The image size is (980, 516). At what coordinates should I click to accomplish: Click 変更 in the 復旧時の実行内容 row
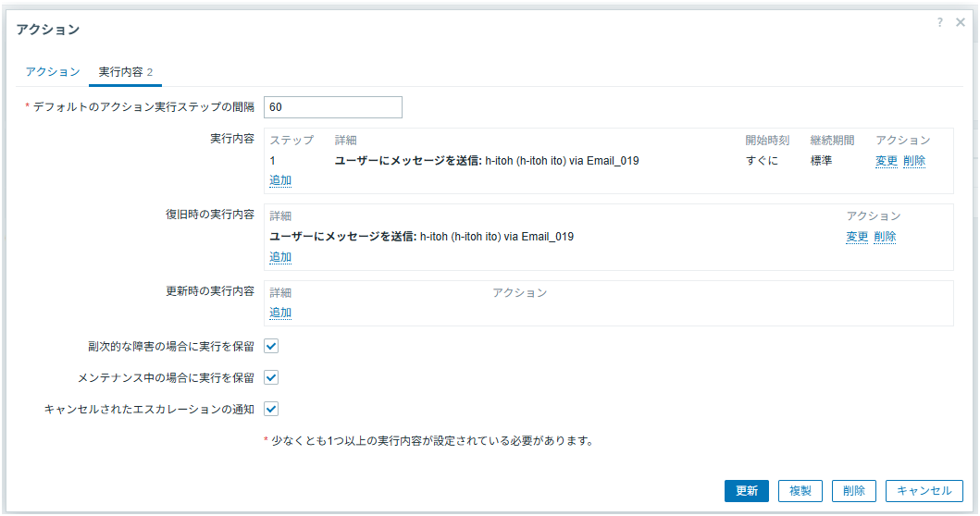tap(857, 237)
